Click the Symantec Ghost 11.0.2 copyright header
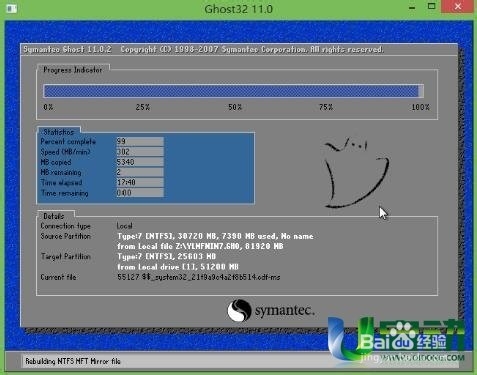This screenshot has width=477, height=375. click(203, 50)
